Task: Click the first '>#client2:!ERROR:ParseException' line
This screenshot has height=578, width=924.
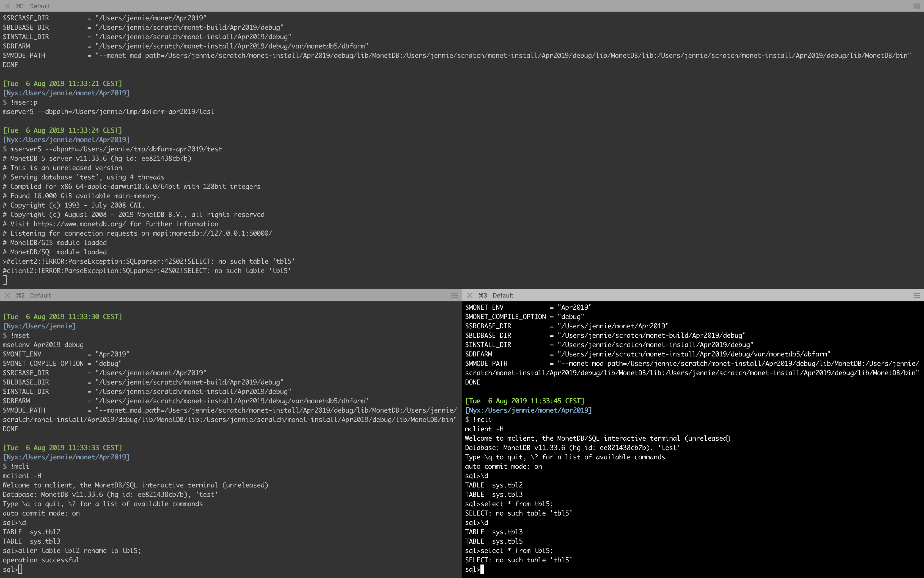Action: pos(149,261)
